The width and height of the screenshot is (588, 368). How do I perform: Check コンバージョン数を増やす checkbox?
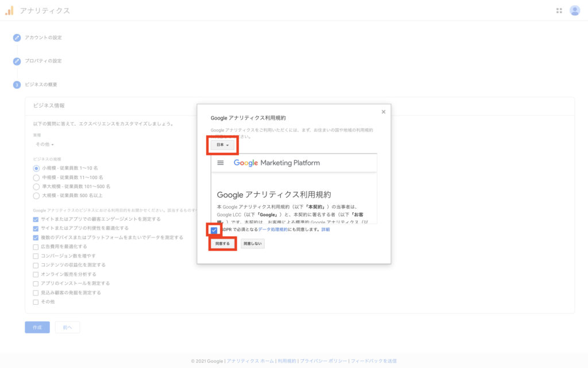(x=36, y=256)
